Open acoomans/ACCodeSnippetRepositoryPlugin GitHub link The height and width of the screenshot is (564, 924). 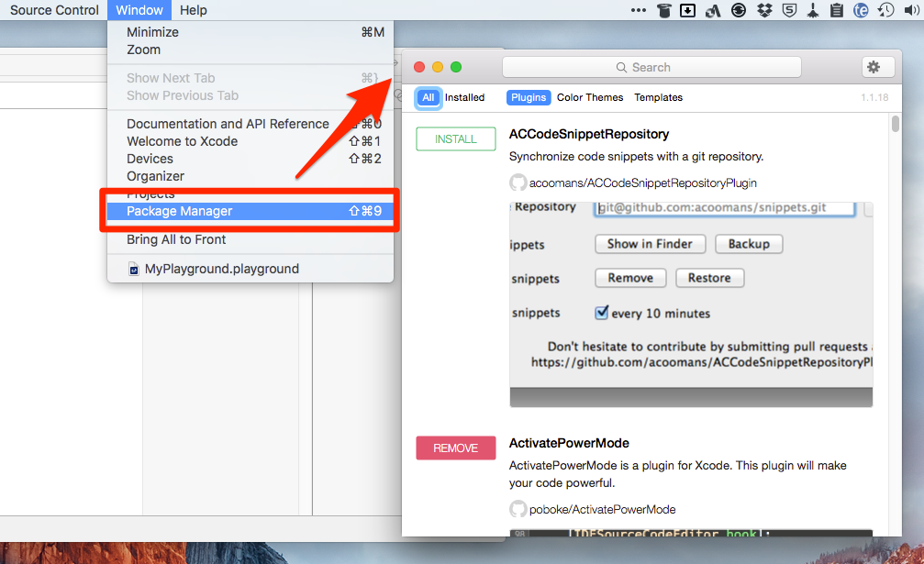tap(642, 183)
